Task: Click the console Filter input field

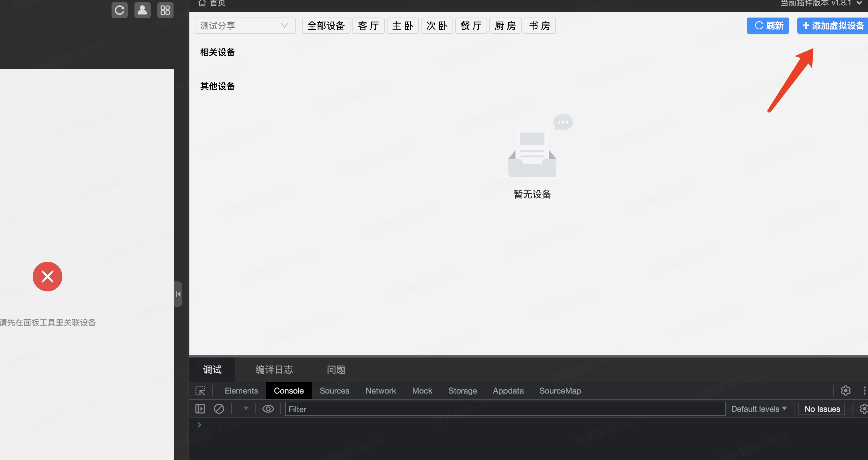Action: (505, 409)
